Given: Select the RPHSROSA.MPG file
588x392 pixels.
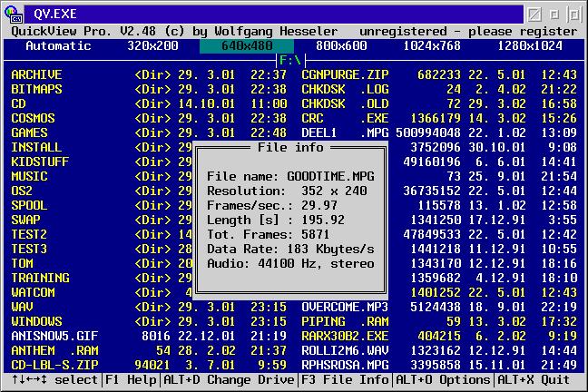Looking at the screenshot, I should click(x=439, y=365).
